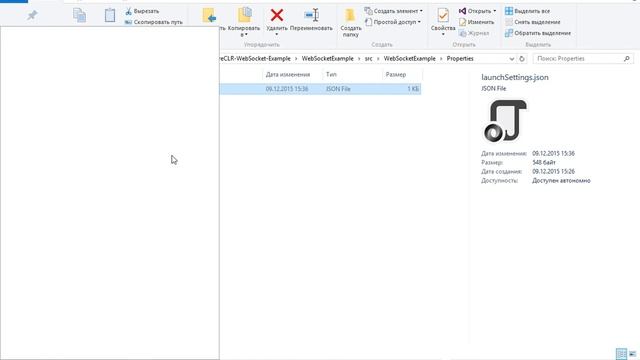Click launchSettings.json title in preview pane
This screenshot has height=360, width=640.
(515, 78)
